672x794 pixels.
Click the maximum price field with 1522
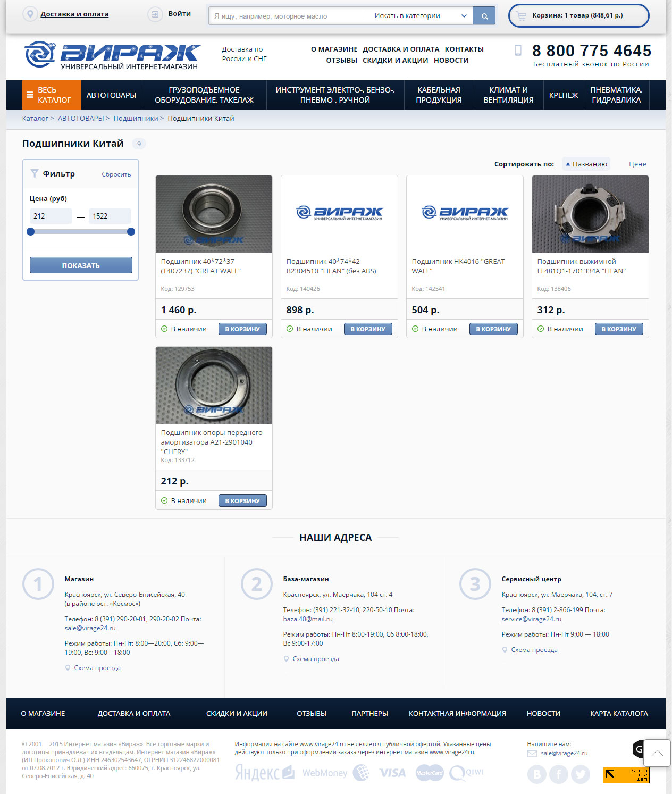(110, 216)
